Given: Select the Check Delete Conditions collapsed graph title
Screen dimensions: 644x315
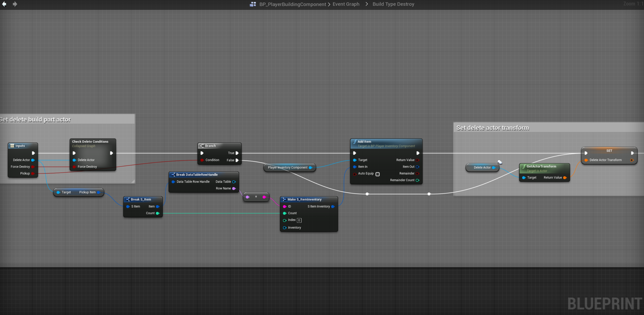Looking at the screenshot, I should [x=90, y=142].
